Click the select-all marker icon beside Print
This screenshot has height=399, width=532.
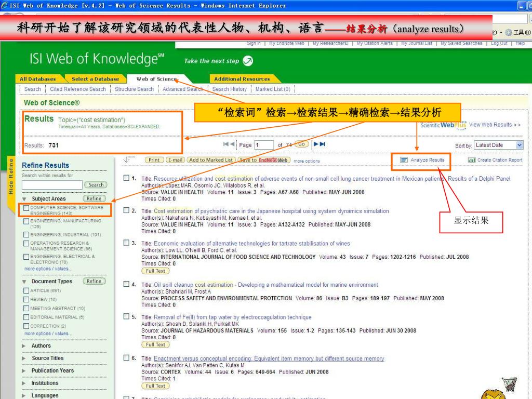click(128, 159)
